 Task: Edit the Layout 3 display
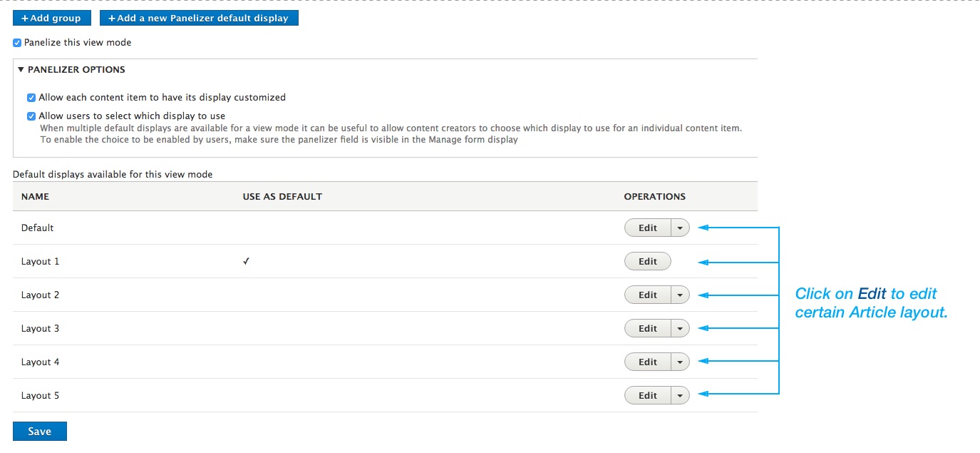click(x=647, y=329)
